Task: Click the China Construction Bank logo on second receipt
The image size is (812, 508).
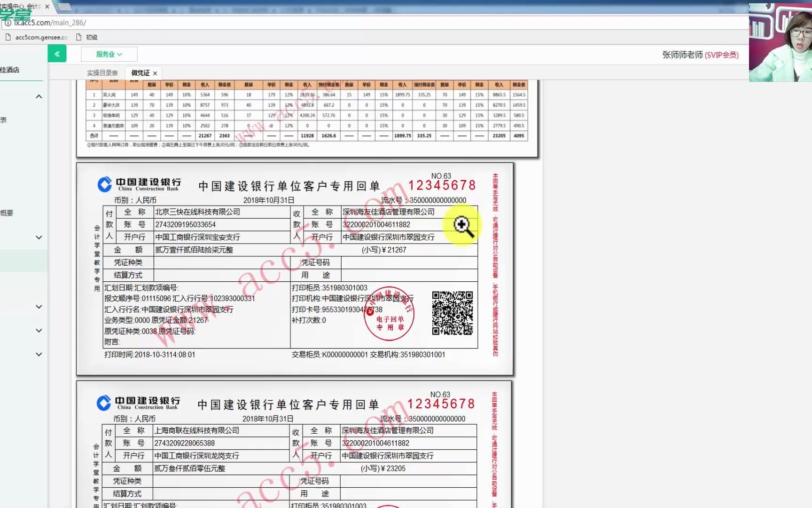Action: click(x=138, y=403)
